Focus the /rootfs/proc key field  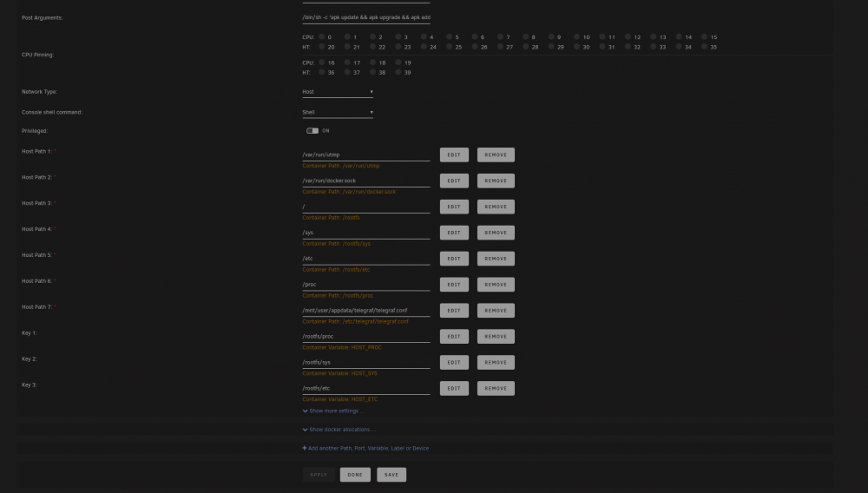point(366,337)
